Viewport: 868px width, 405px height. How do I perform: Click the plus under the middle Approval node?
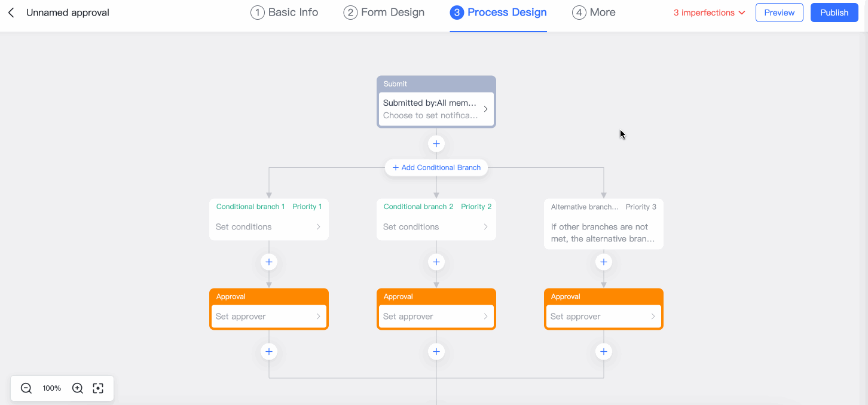436,351
